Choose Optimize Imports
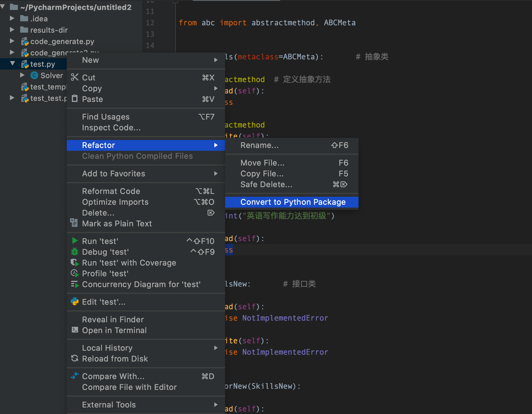Screen dimensions: 532x414 tap(146, 202)
